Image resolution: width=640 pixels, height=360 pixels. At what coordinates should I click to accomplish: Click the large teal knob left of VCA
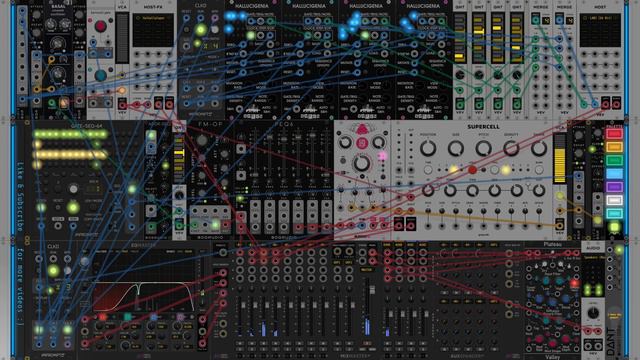click(x=100, y=76)
